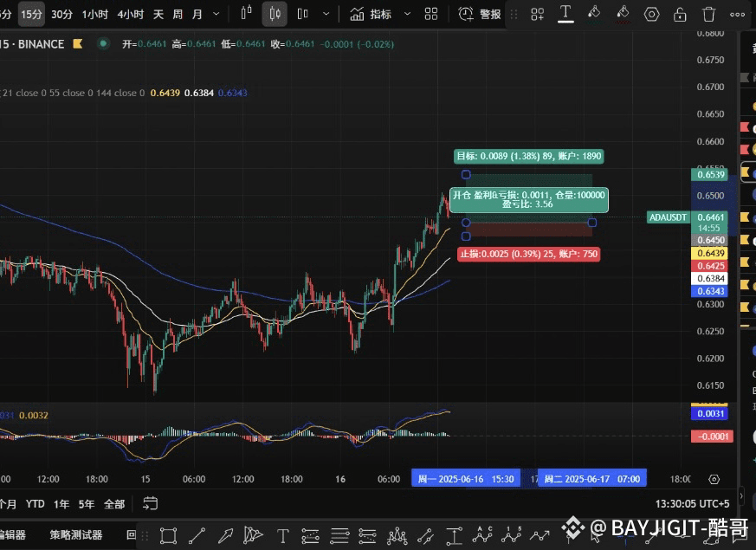This screenshot has height=550, width=756.
Task: Open the red-underlined paint bucket color picker
Action: coord(623,14)
